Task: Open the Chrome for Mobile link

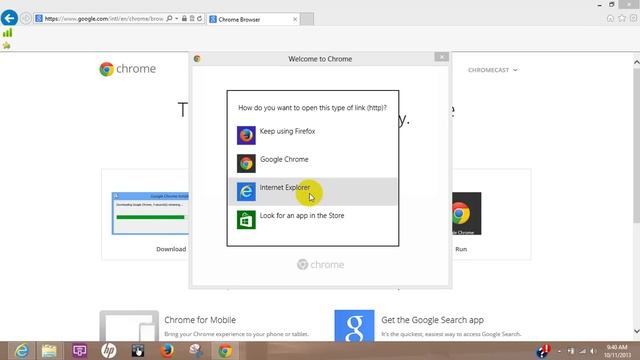Action: pos(200,320)
